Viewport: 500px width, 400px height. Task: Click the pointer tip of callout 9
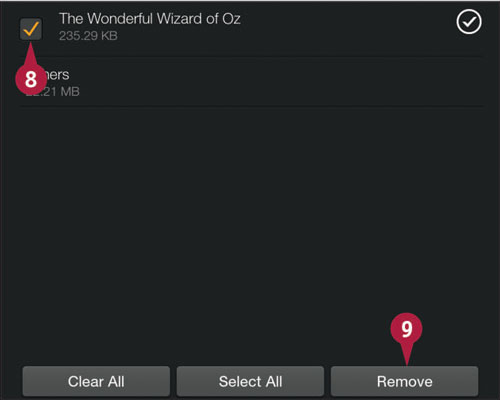[x=406, y=363]
